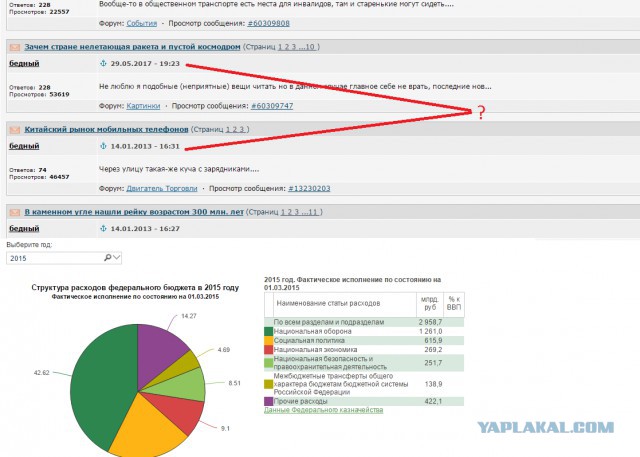Image resolution: width=640 pixels, height=457 pixels.
Task: Click the value 269,2 for Национальная экономика
Action: 433,350
